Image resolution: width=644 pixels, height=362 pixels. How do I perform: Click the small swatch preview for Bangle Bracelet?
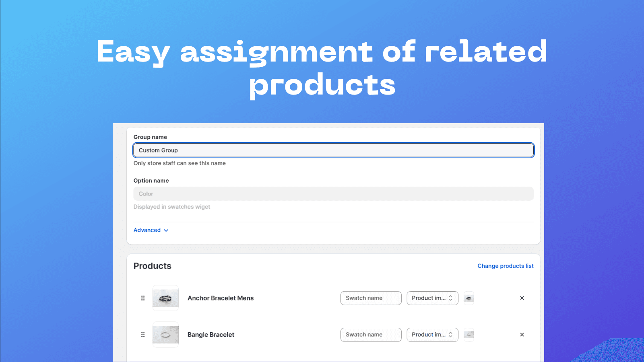[x=469, y=335]
